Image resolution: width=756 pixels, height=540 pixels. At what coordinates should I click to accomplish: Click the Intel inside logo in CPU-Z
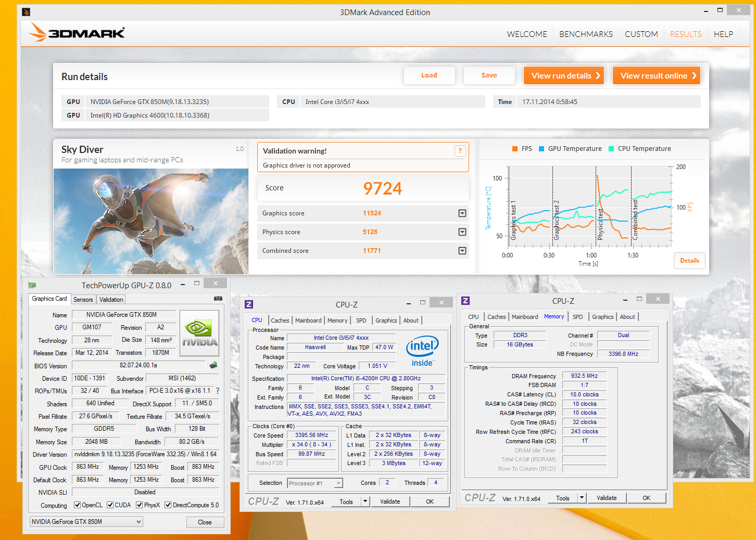pos(422,351)
